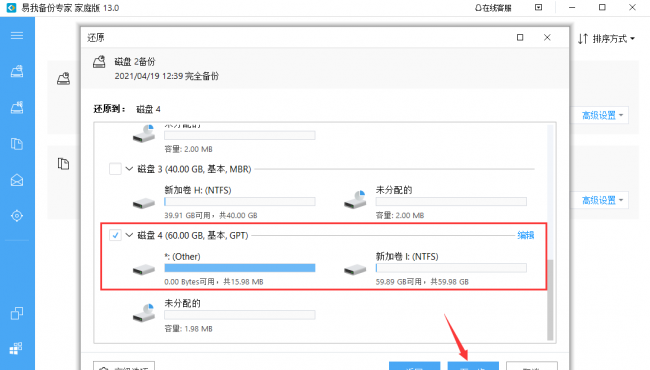Minimize the main application window
Screen dimensions: 650x370
(x=572, y=7)
